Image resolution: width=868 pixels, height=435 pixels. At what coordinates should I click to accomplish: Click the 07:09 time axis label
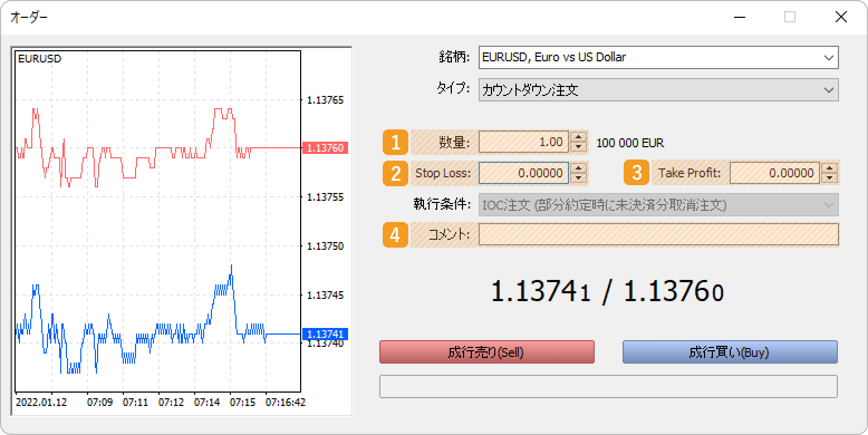pyautogui.click(x=100, y=402)
